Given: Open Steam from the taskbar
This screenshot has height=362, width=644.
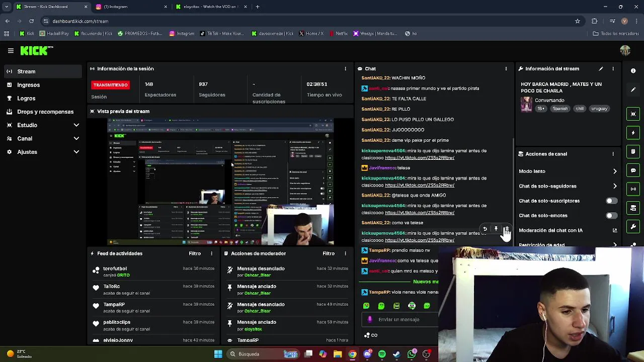Looking at the screenshot, I should click(396, 354).
